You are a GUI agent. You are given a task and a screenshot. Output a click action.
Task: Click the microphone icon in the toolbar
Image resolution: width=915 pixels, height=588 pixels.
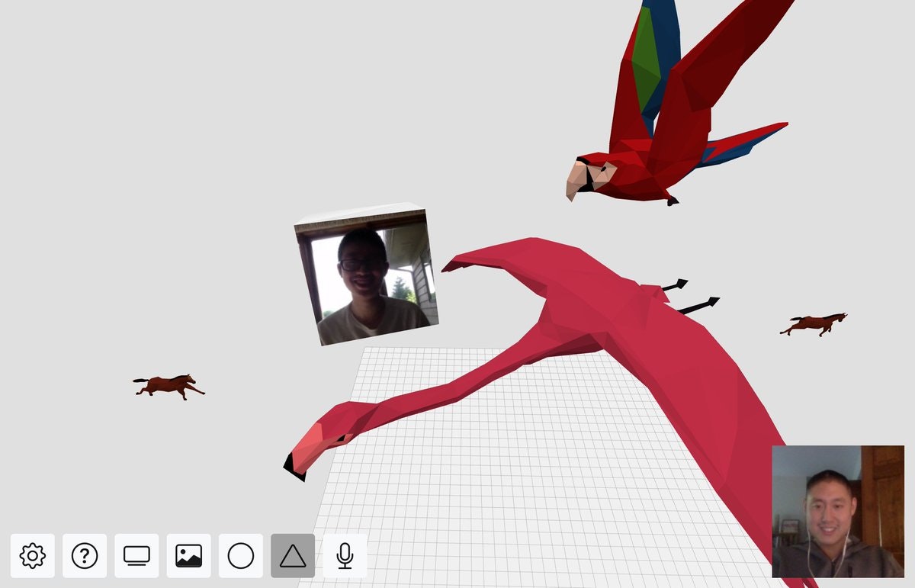[x=344, y=555]
